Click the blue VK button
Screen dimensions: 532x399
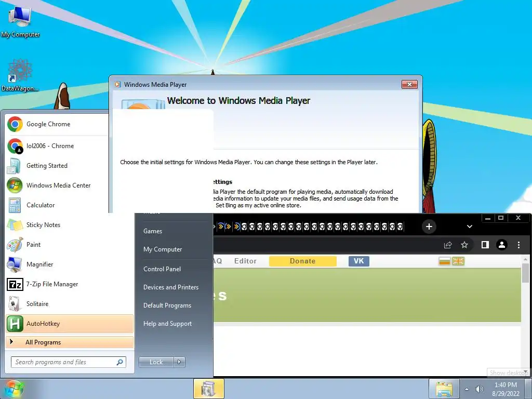click(x=358, y=261)
